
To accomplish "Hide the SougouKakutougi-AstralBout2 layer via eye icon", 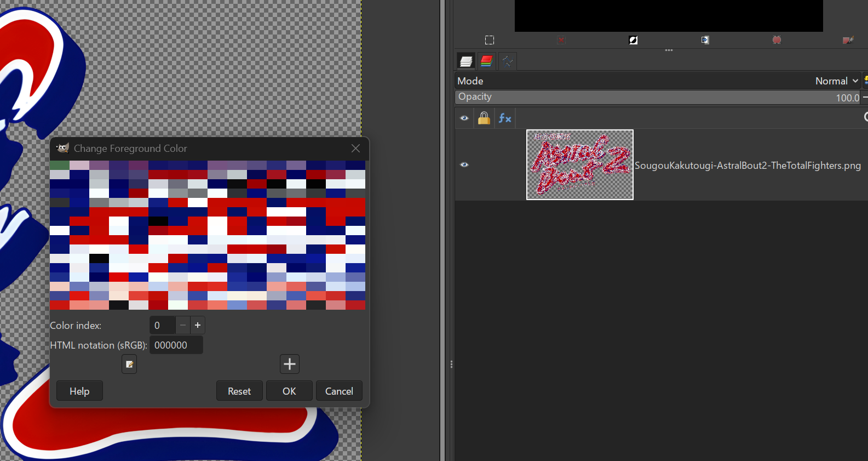I will click(464, 164).
